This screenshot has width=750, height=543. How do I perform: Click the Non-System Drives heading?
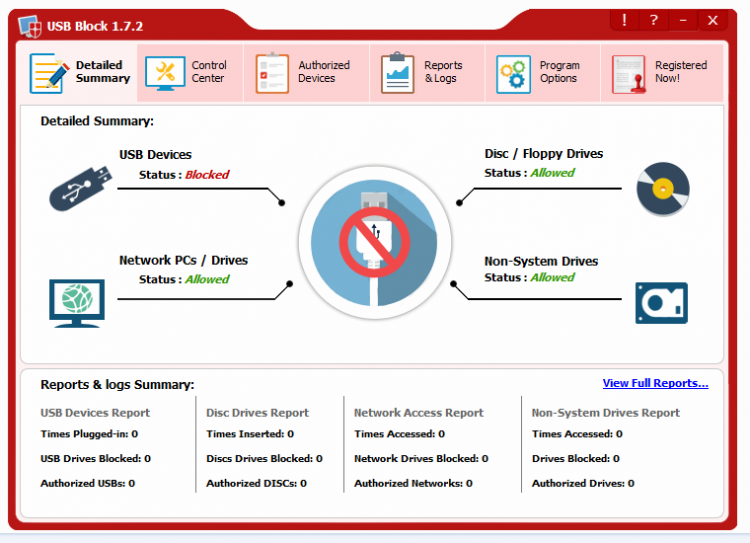click(541, 261)
